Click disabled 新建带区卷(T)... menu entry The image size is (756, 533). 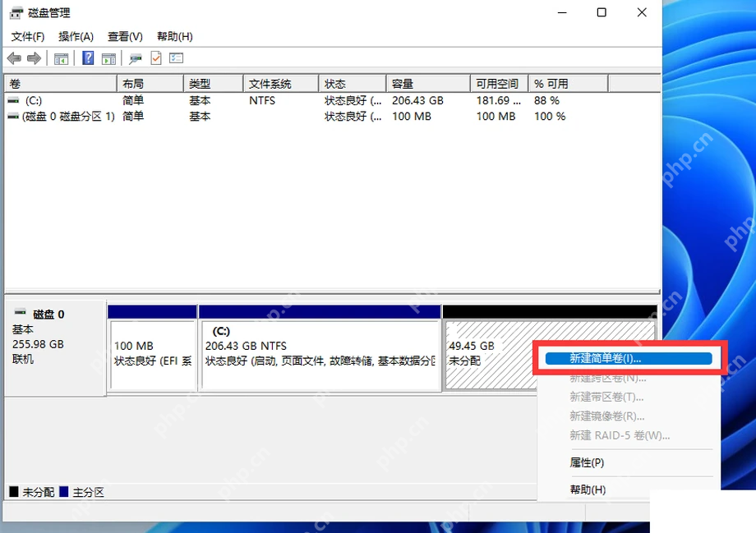pos(606,397)
